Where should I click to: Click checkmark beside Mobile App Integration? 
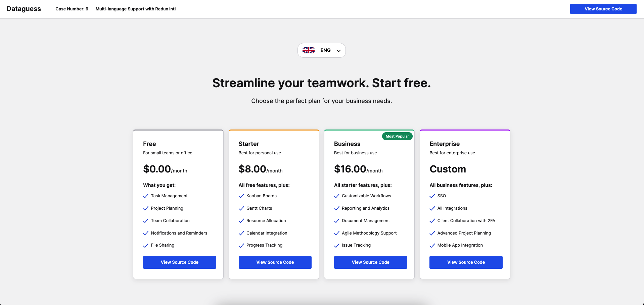(432, 246)
